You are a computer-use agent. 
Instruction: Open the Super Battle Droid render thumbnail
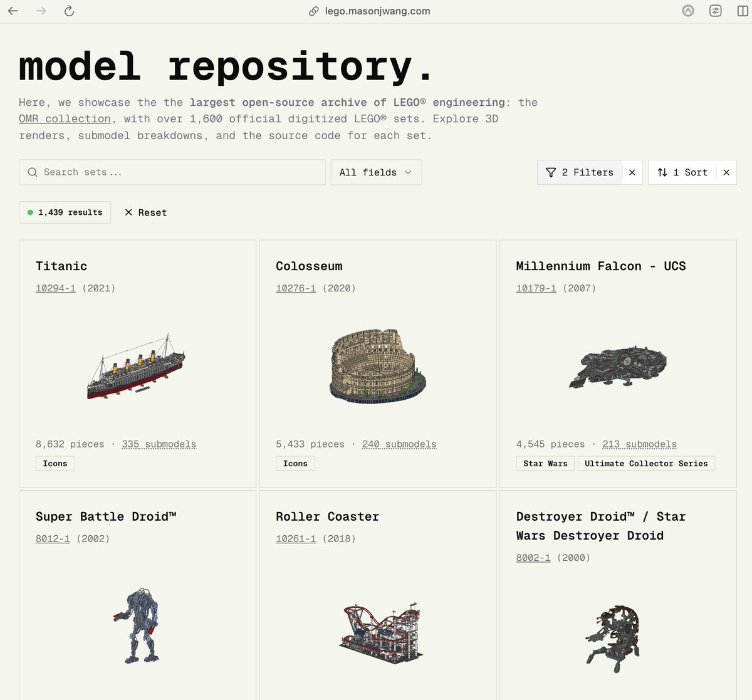(137, 625)
